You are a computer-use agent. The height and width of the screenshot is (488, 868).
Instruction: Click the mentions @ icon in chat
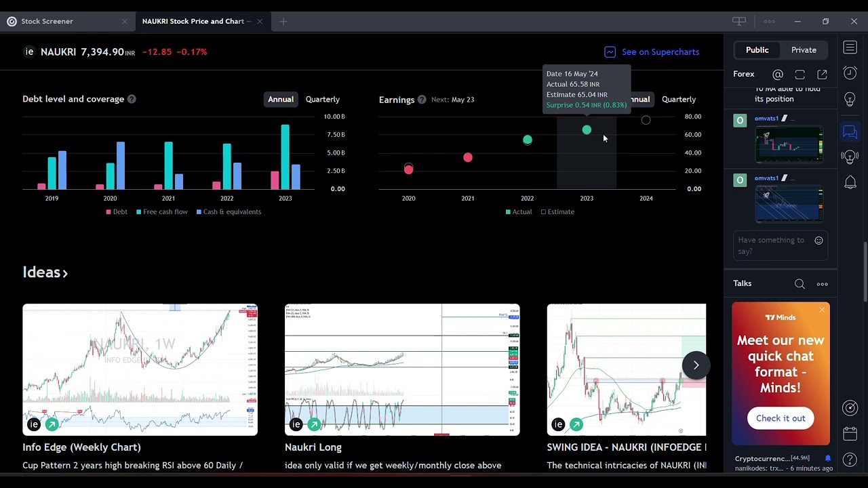click(x=778, y=75)
